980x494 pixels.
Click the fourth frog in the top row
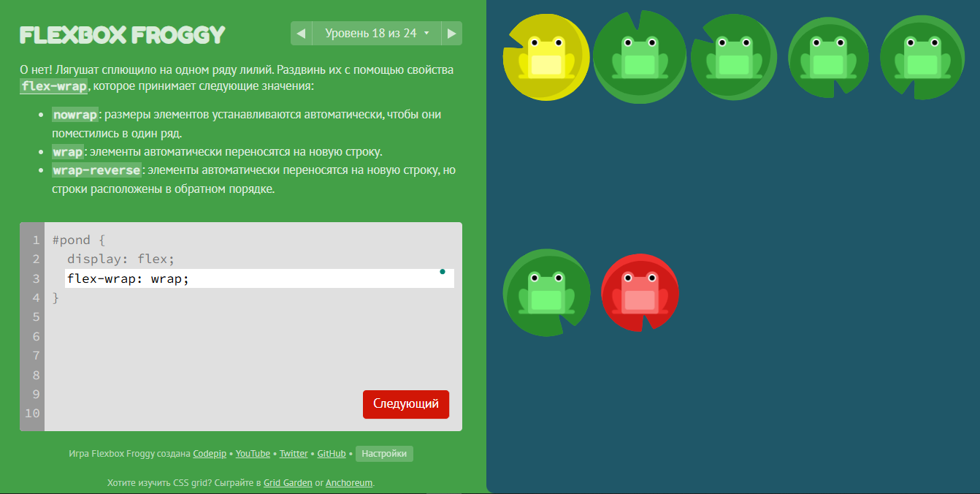click(828, 57)
